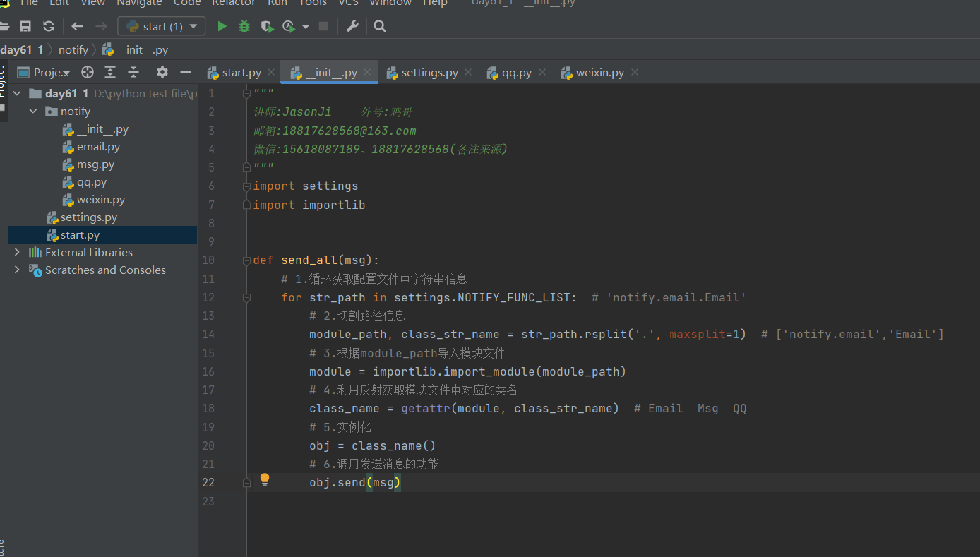980x557 pixels.
Task: Close the qq.py editor tab
Action: coord(542,72)
